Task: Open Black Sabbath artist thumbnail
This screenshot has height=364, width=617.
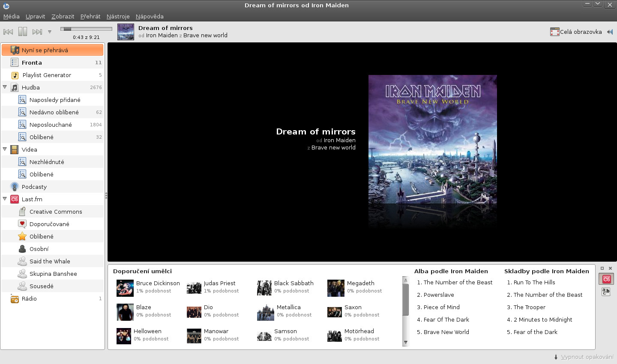Action: [x=264, y=288]
